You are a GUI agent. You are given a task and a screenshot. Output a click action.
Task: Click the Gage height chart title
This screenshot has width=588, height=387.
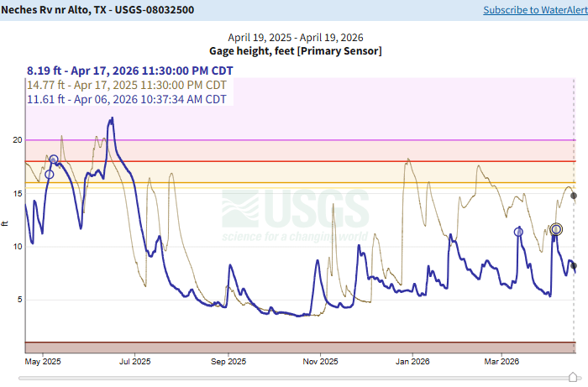(296, 51)
